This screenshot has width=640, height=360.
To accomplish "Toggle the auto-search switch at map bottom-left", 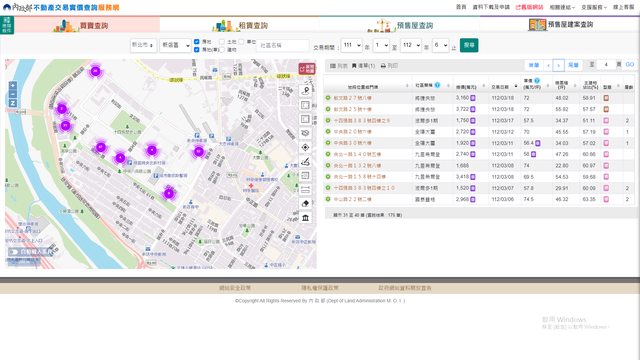I will [x=14, y=252].
